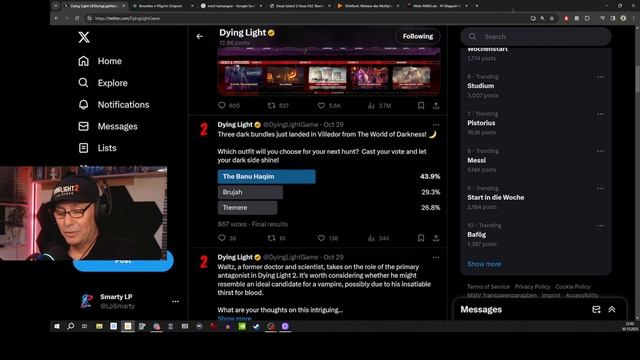Open the Windows Start menu

coord(57,326)
